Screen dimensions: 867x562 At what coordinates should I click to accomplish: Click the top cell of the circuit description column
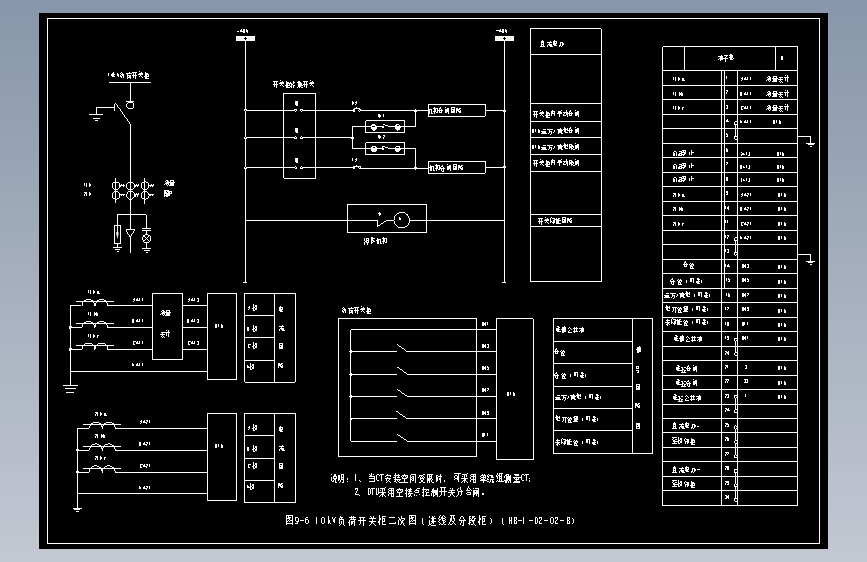[566, 42]
